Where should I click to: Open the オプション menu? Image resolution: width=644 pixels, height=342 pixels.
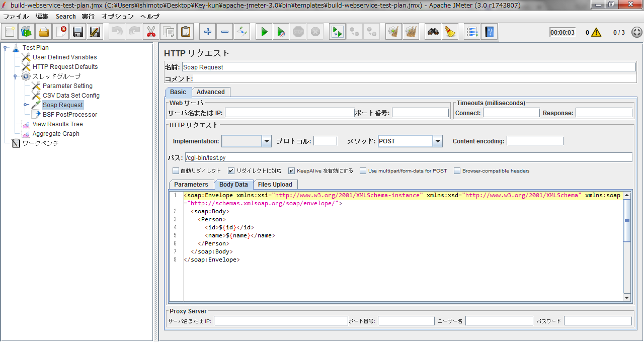(x=117, y=17)
